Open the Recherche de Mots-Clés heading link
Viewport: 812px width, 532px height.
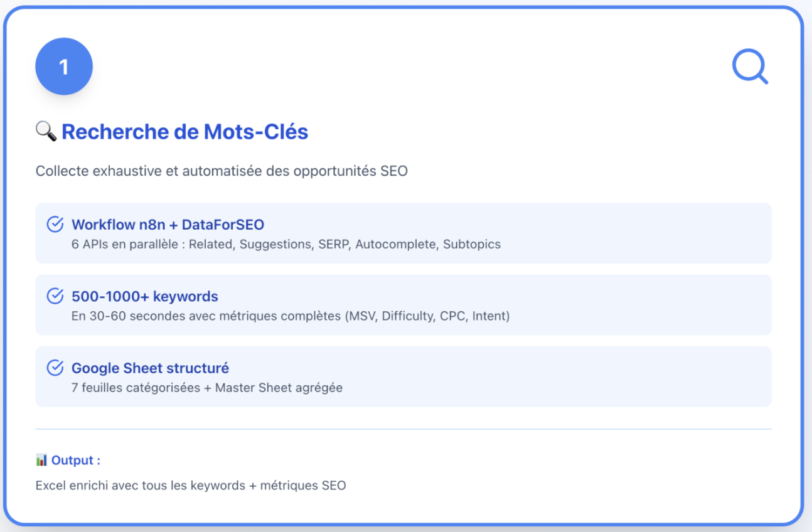184,131
